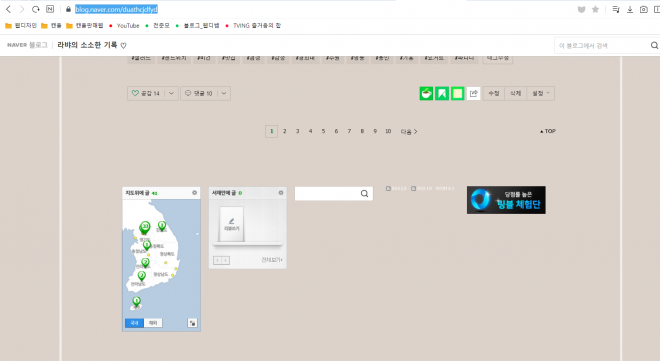Click the browser reload icon
The width and height of the screenshot is (660, 361).
click(x=36, y=9)
